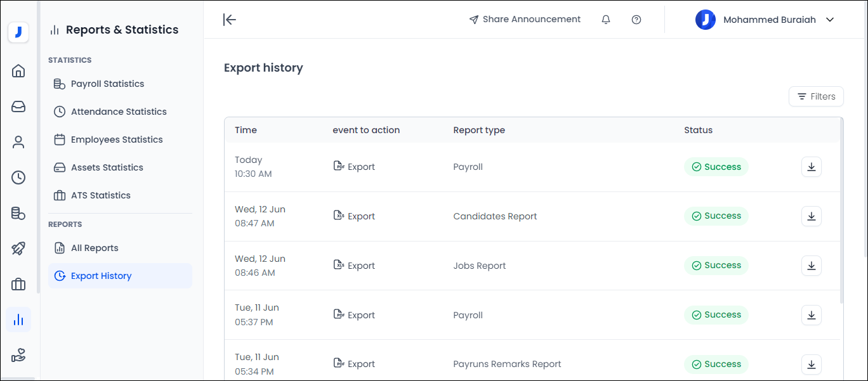Collapse the sidebar panel arrow

(x=230, y=20)
